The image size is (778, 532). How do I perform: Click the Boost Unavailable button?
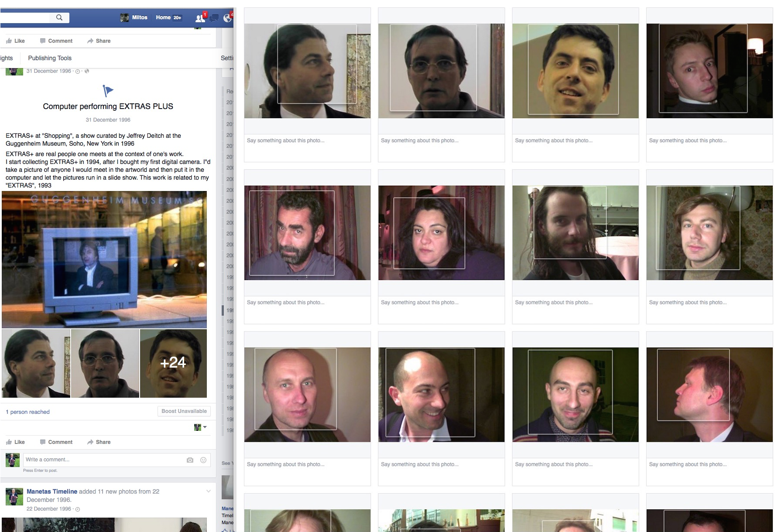[x=184, y=411]
